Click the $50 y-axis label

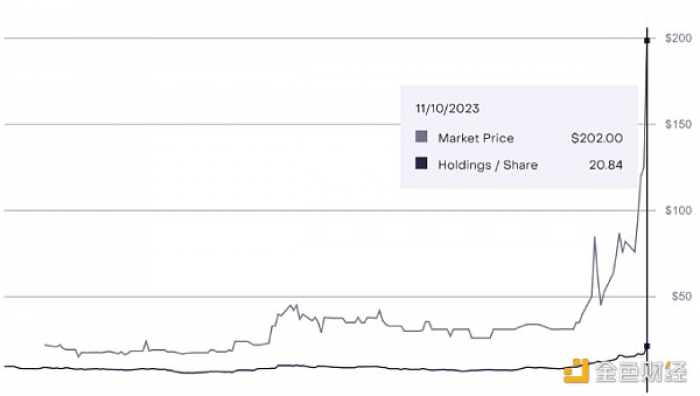[x=682, y=296]
